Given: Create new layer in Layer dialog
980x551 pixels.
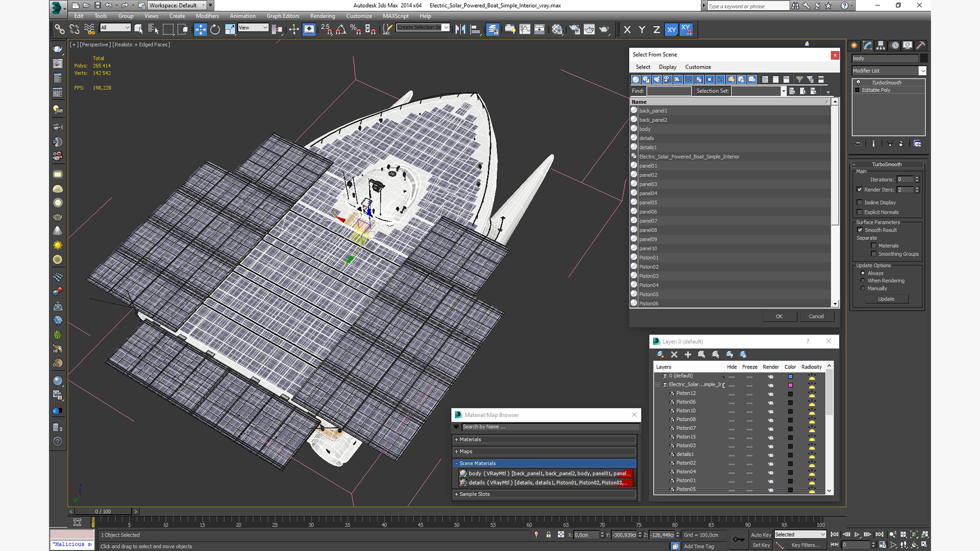Looking at the screenshot, I should point(660,354).
